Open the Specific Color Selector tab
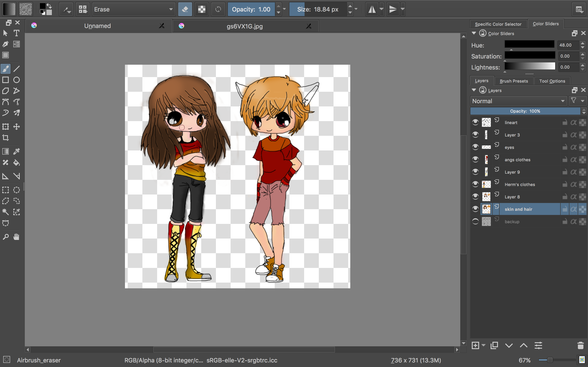 click(498, 24)
